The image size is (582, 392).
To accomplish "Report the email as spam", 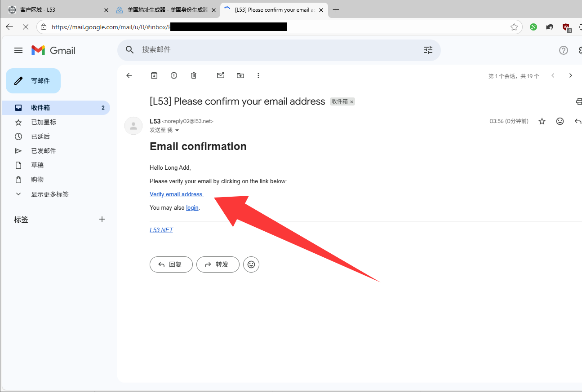I will coord(174,75).
